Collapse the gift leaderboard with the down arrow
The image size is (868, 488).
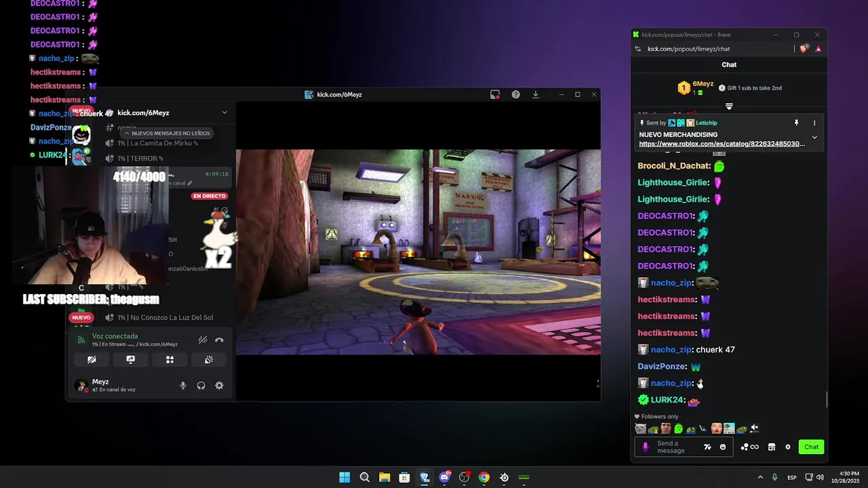(729, 106)
